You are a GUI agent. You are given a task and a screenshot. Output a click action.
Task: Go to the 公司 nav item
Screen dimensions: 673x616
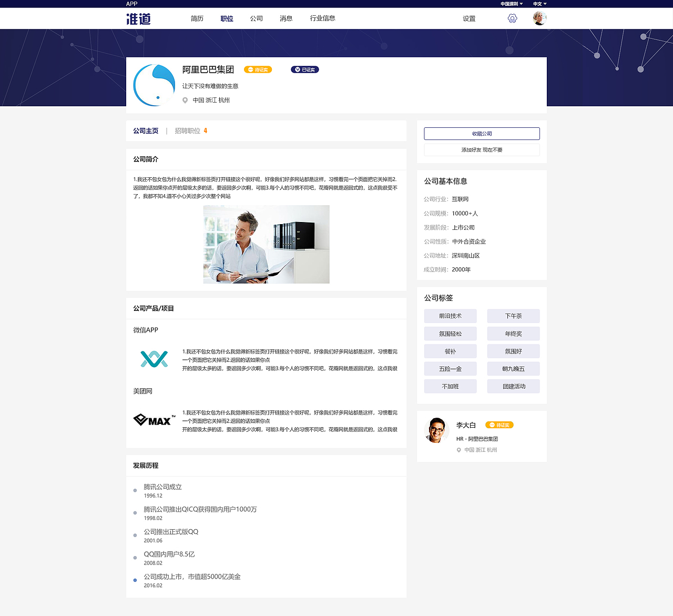point(257,18)
